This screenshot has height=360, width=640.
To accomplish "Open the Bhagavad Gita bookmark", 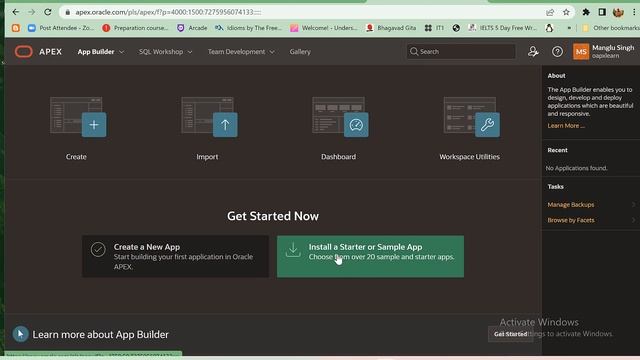I will tap(391, 28).
